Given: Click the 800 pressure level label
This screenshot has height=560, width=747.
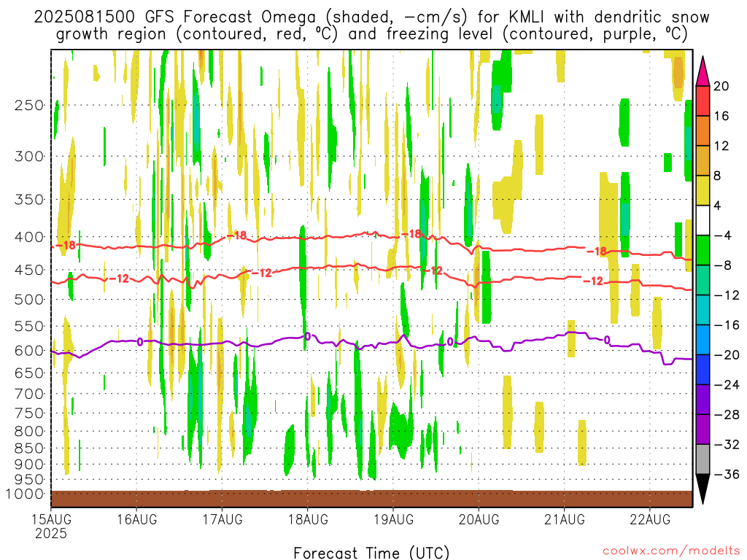Looking at the screenshot, I should click(x=29, y=432).
